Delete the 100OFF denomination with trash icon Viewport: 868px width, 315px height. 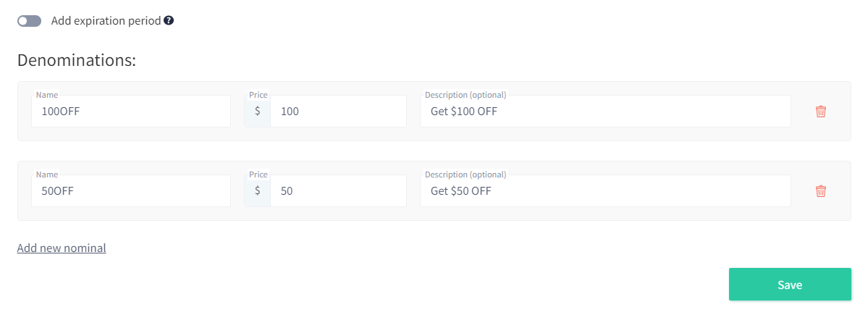tap(820, 112)
